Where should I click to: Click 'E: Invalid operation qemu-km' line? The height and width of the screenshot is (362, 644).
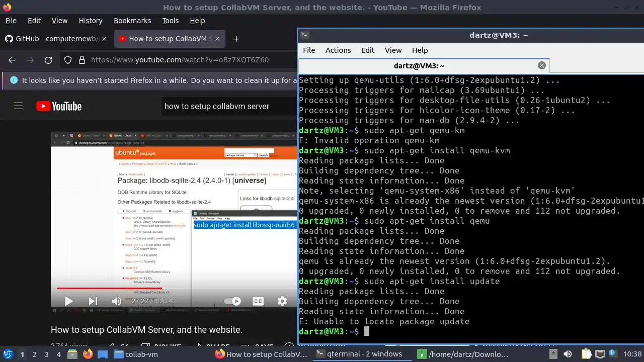(369, 140)
